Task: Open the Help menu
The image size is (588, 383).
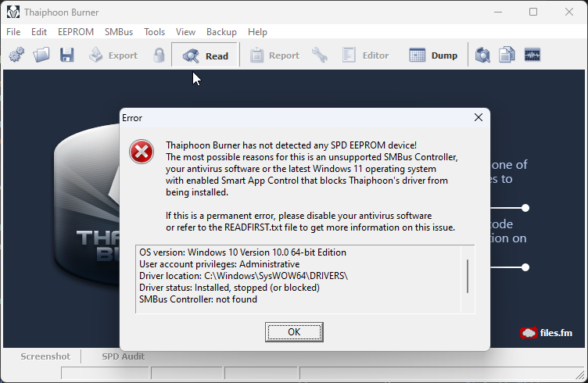Action: coord(257,32)
